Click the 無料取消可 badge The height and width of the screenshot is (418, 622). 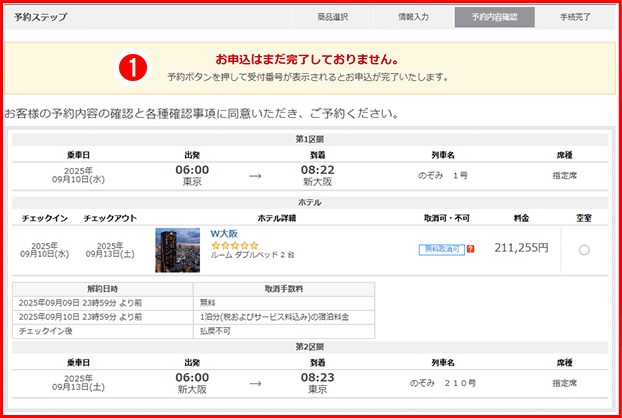coord(442,249)
